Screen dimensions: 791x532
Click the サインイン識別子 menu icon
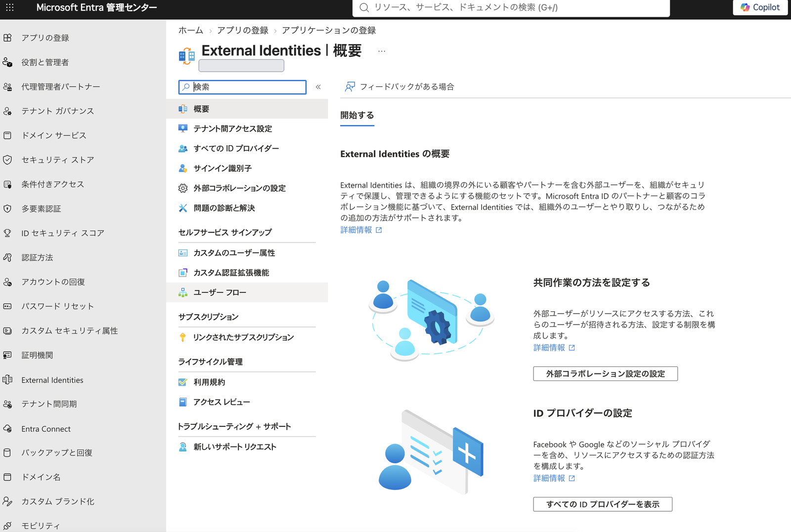point(183,168)
